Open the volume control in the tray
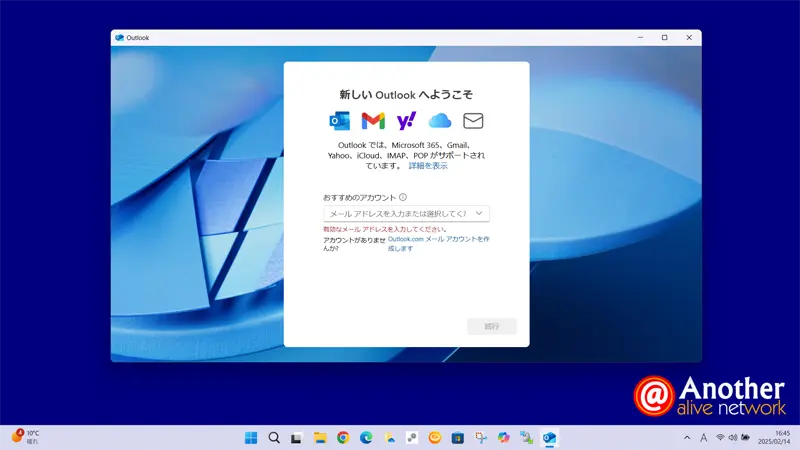 pos(733,438)
